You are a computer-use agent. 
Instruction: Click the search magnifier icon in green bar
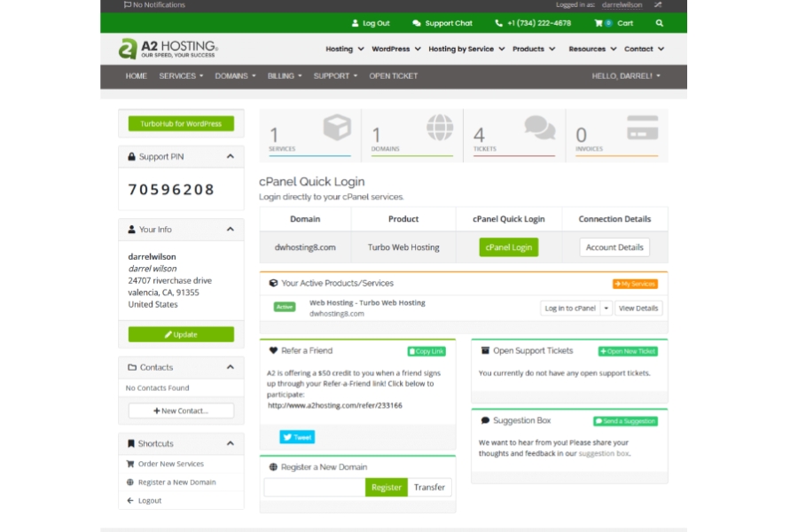click(659, 23)
